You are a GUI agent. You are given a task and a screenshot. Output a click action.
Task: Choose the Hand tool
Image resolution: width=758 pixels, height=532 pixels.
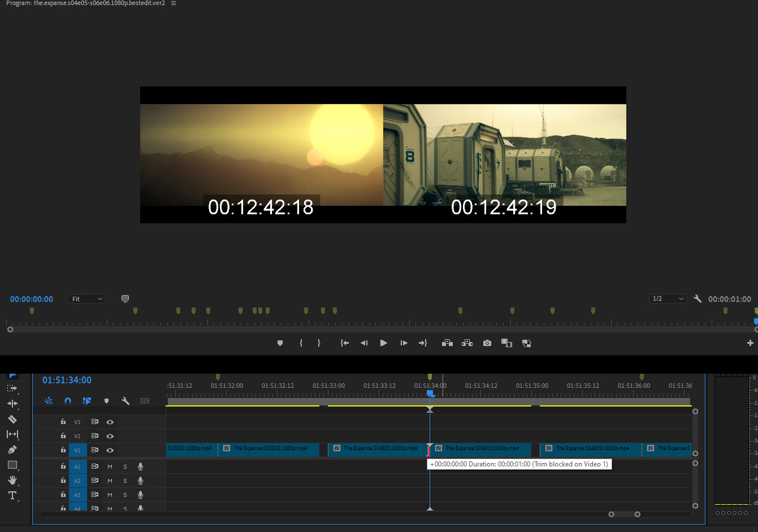[12, 480]
